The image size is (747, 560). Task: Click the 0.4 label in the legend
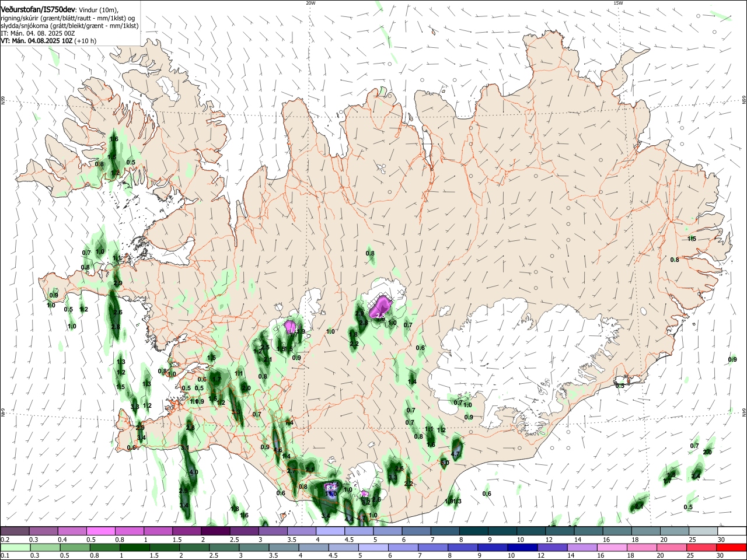[x=62, y=540]
